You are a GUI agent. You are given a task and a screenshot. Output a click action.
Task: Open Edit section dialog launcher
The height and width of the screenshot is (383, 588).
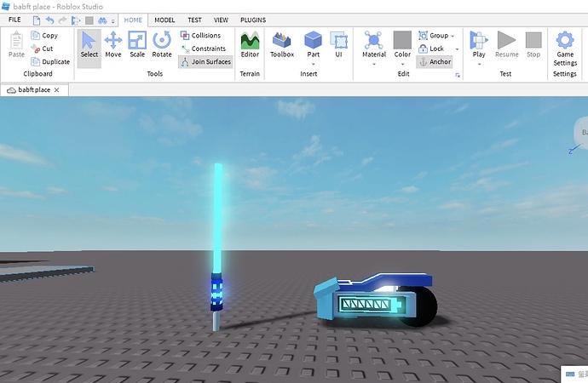click(x=458, y=75)
